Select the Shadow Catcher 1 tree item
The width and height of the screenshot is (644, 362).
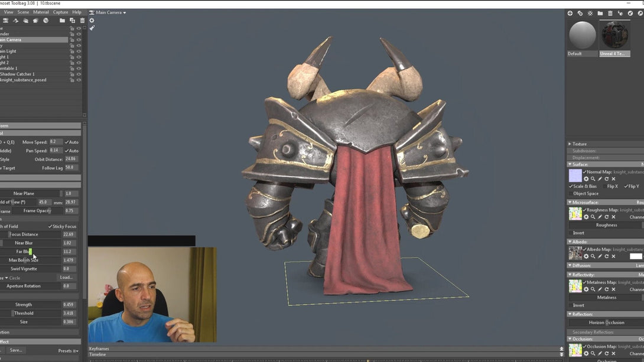[17, 74]
